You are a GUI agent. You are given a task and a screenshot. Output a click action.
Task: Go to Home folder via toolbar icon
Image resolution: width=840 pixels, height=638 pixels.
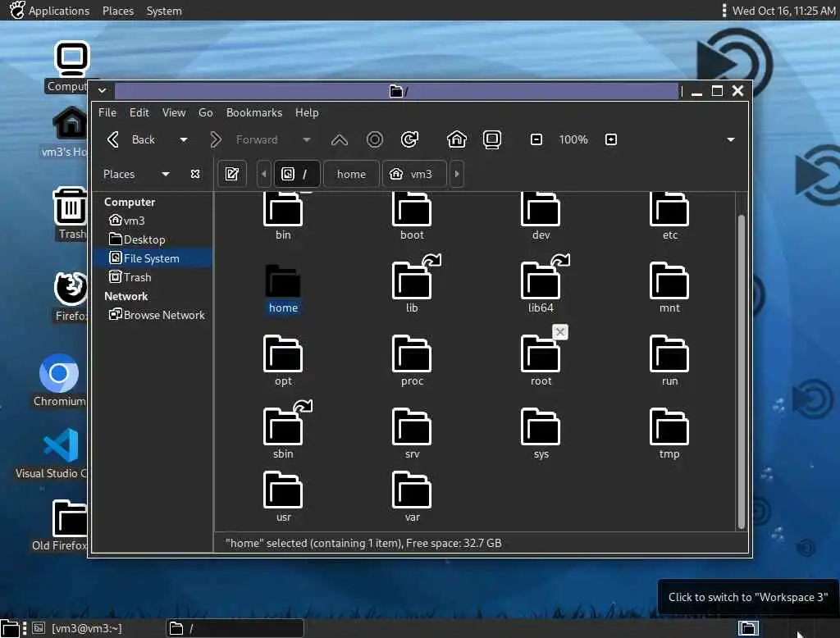pos(457,139)
